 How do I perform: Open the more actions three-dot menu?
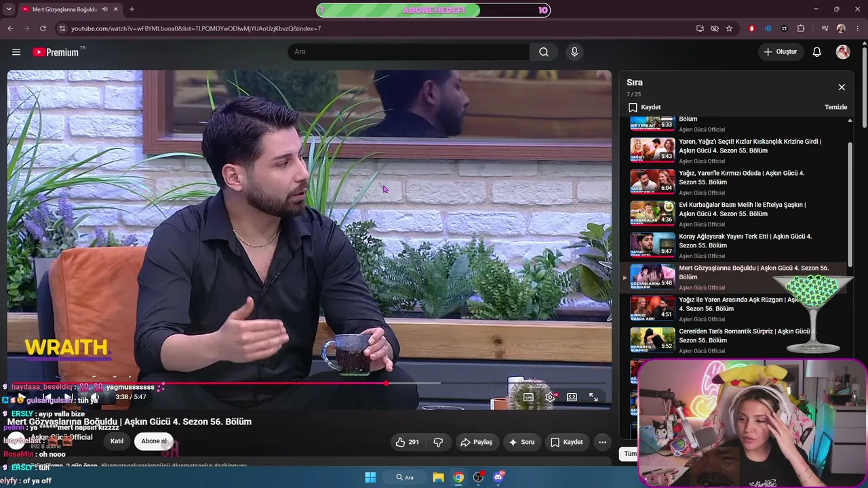coord(602,442)
